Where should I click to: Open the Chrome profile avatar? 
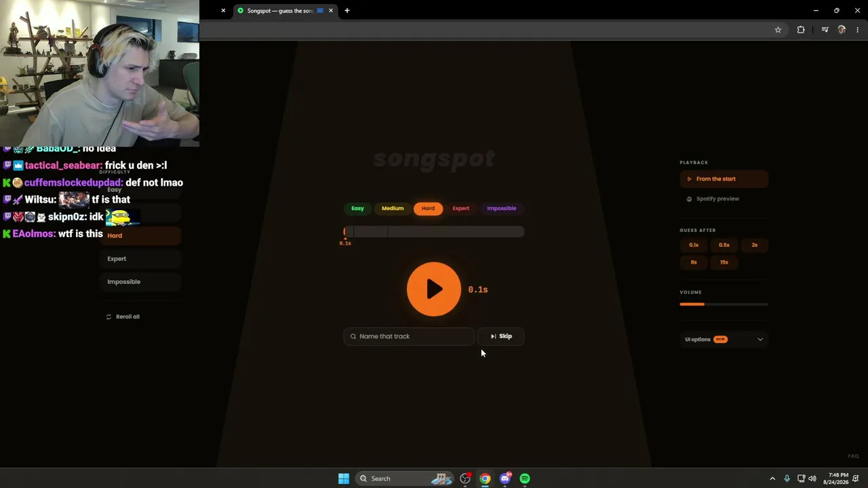tap(842, 30)
